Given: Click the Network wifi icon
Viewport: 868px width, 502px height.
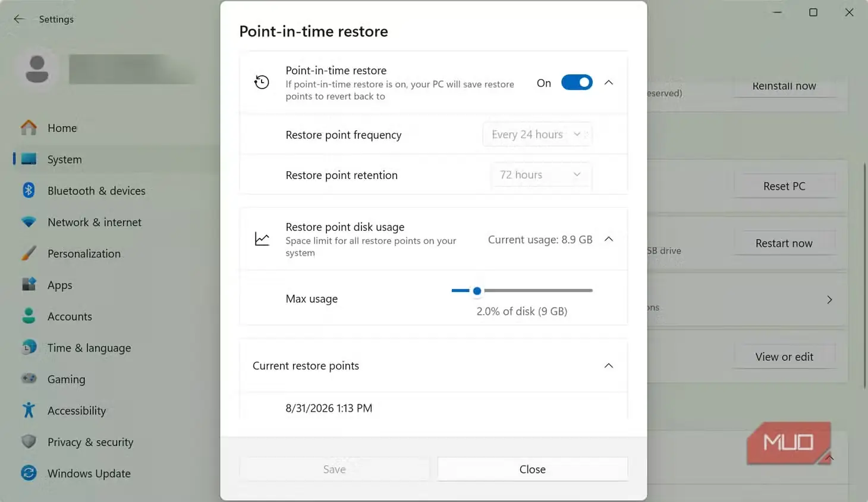Looking at the screenshot, I should coord(29,222).
